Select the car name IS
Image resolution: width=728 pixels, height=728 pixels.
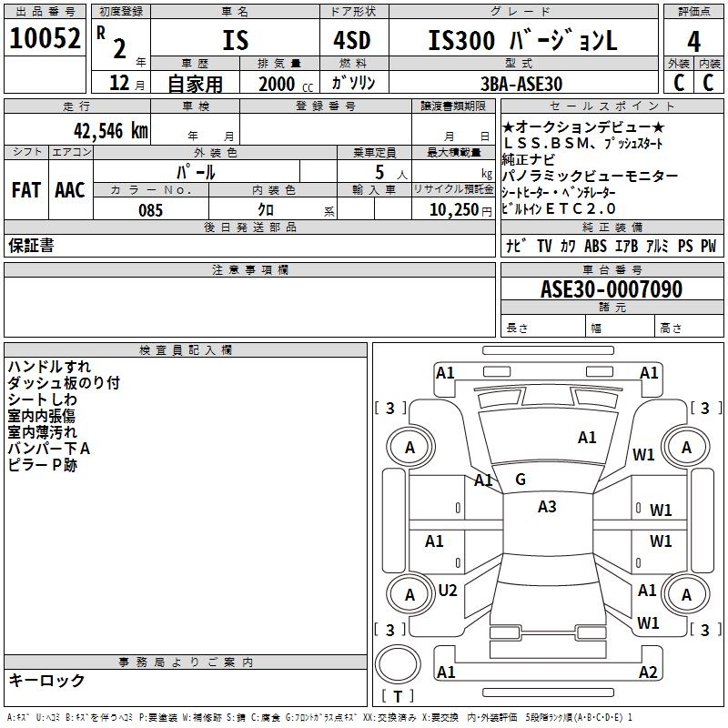coord(236,40)
